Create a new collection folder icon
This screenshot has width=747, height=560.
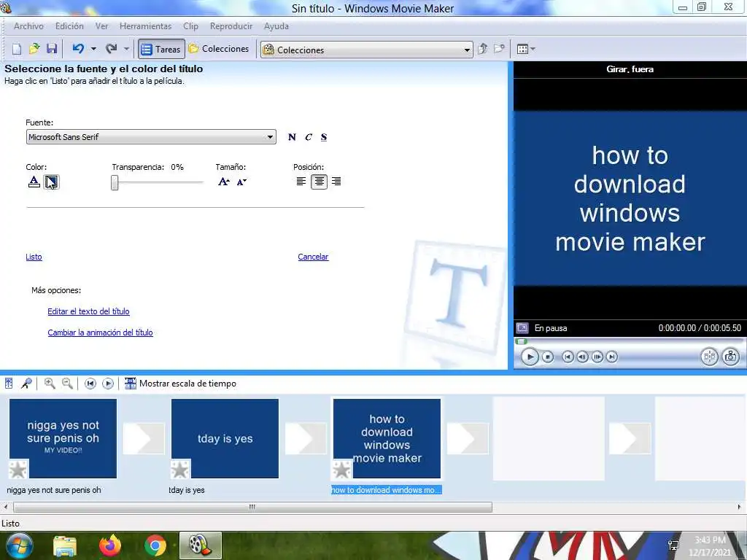click(499, 49)
